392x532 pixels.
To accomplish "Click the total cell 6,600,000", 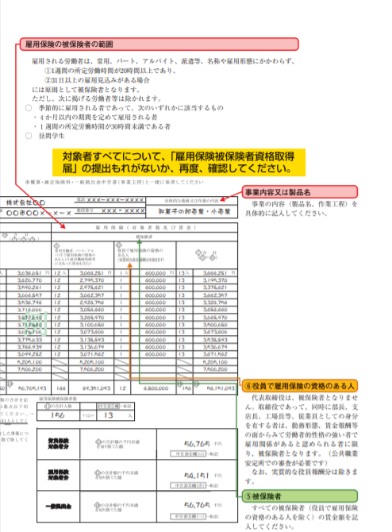I will pyautogui.click(x=156, y=388).
